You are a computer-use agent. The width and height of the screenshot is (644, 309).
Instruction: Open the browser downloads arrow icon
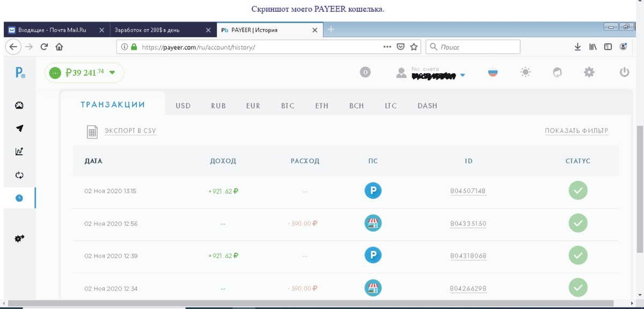[x=577, y=47]
